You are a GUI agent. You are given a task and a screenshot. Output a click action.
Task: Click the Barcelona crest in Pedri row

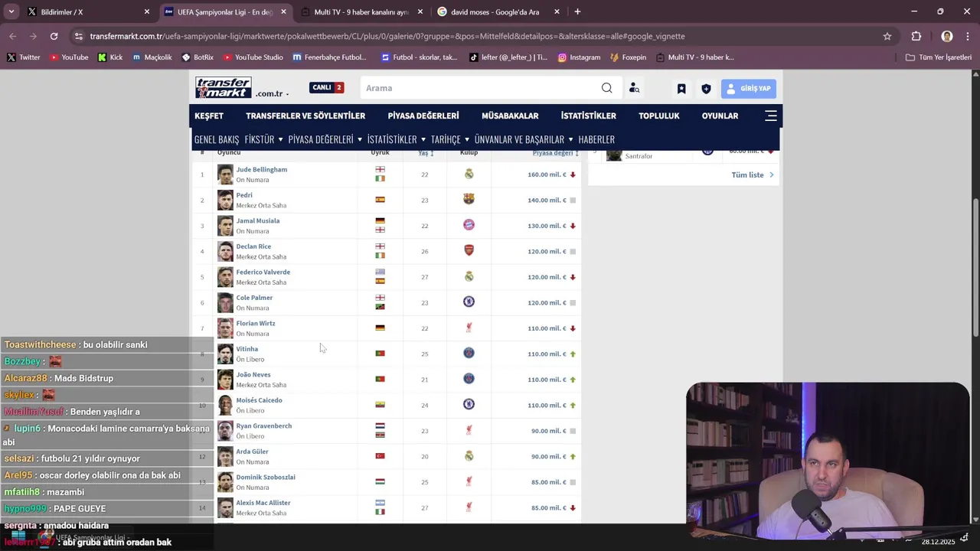(x=469, y=200)
